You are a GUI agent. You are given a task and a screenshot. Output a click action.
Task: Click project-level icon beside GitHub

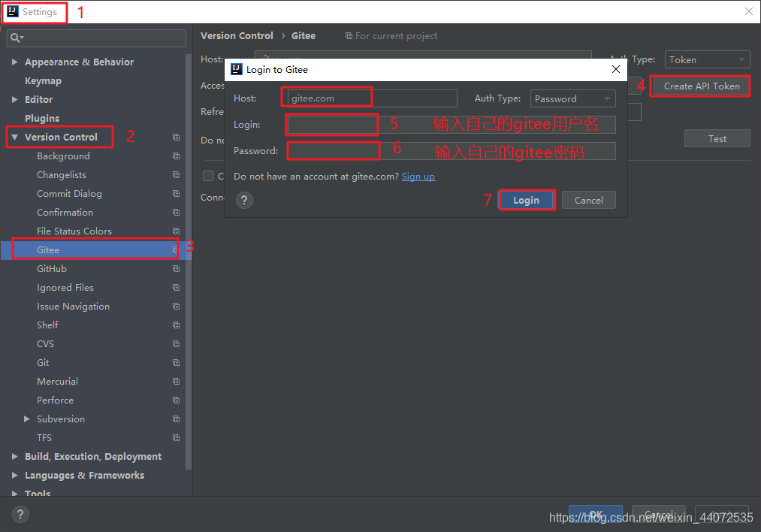[x=177, y=269]
